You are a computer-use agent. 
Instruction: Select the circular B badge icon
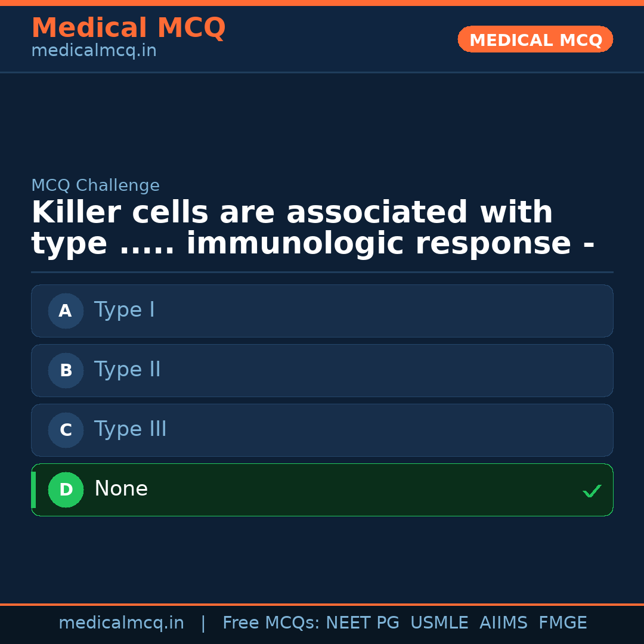[x=66, y=370]
